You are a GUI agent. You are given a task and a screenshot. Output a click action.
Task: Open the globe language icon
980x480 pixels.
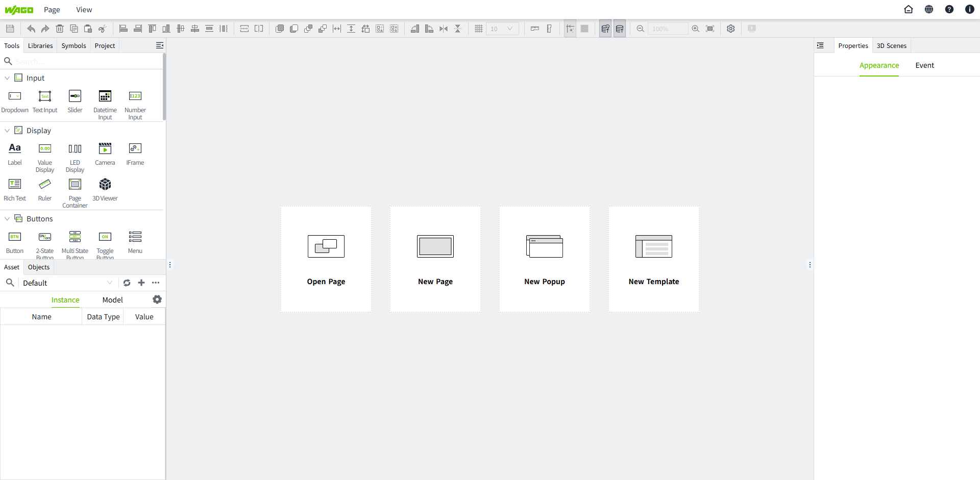929,9
